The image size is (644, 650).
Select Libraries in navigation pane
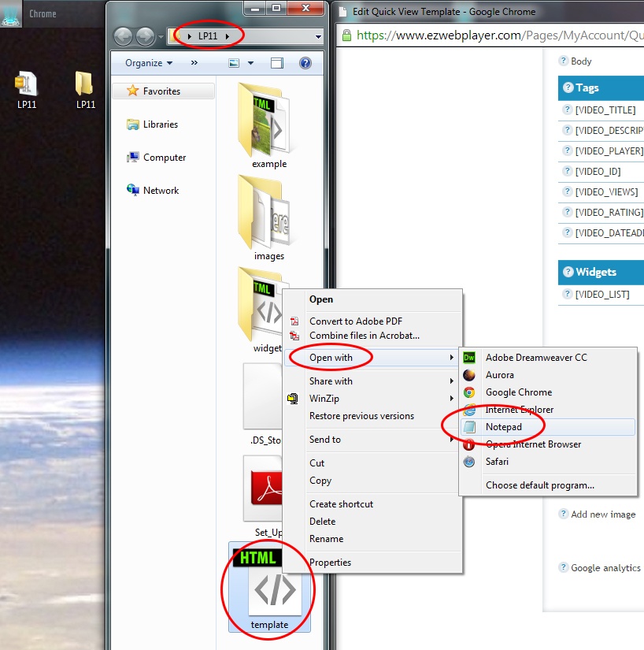tap(153, 124)
